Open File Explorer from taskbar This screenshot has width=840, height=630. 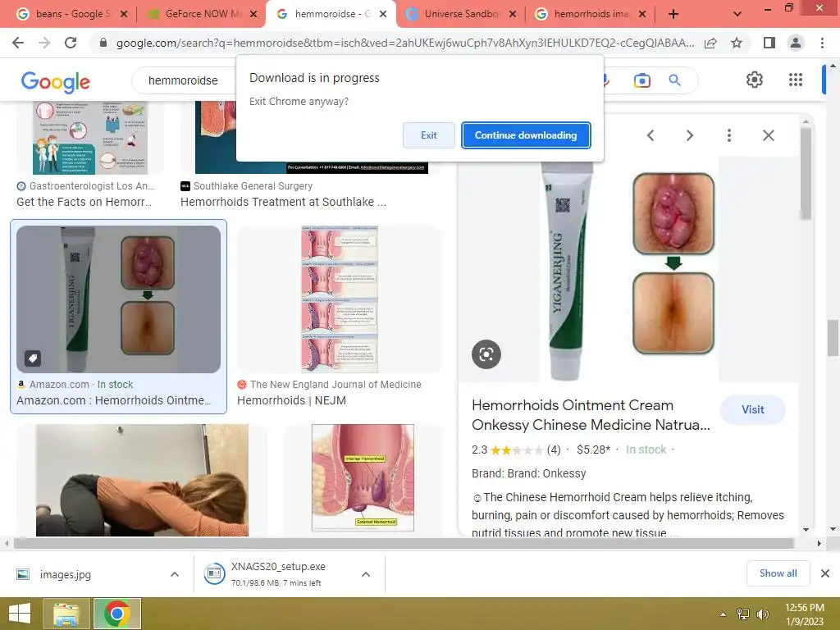(x=66, y=614)
